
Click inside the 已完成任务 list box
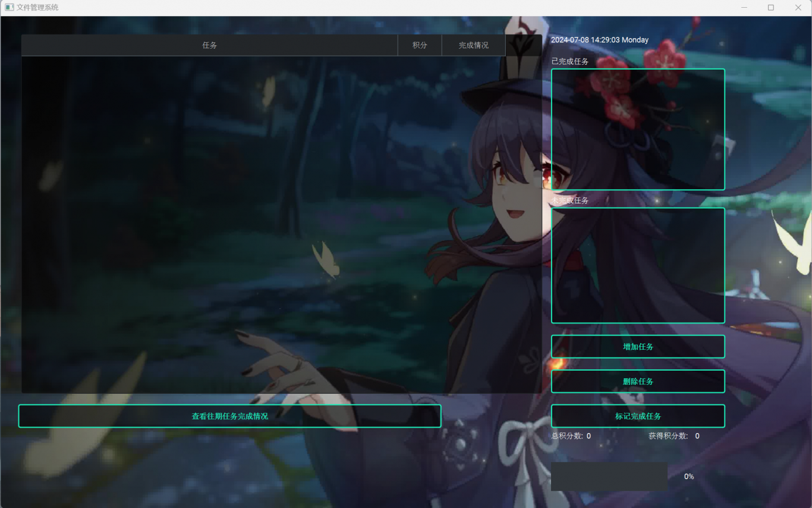[638, 129]
